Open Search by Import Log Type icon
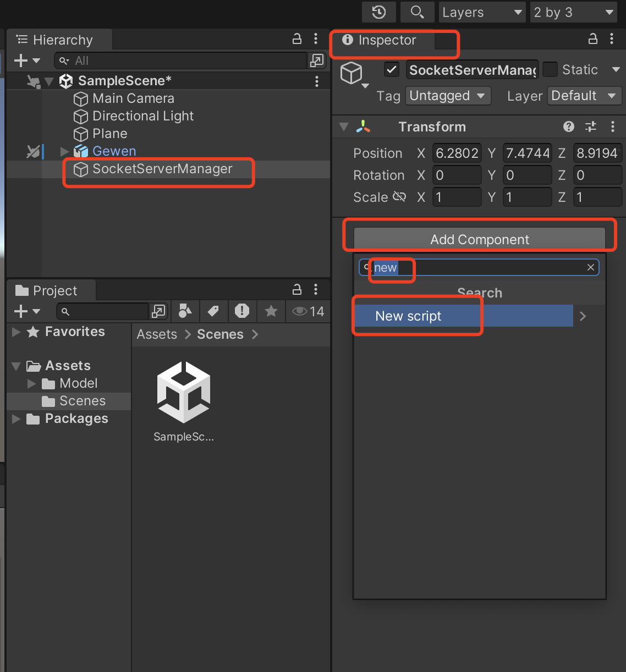This screenshot has width=626, height=672. pos(242,312)
